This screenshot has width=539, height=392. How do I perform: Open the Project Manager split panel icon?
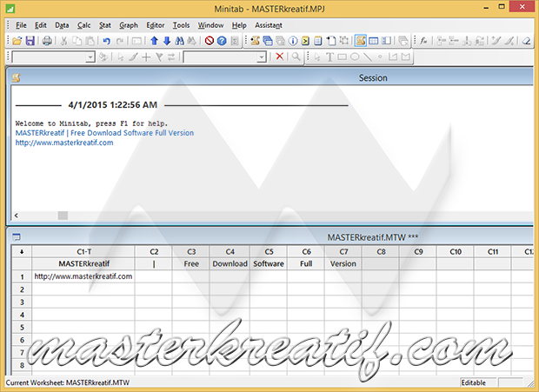click(386, 41)
